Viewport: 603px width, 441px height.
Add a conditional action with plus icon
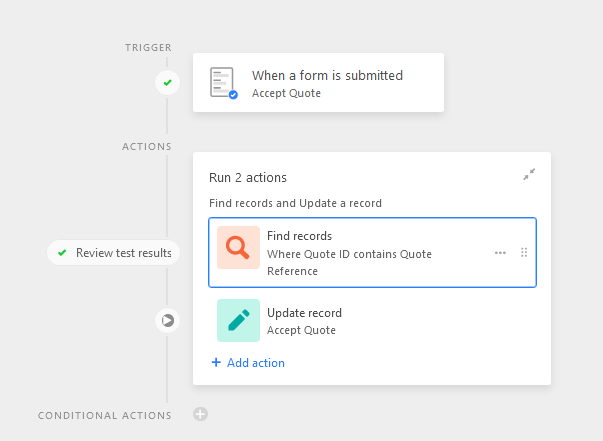click(x=200, y=414)
